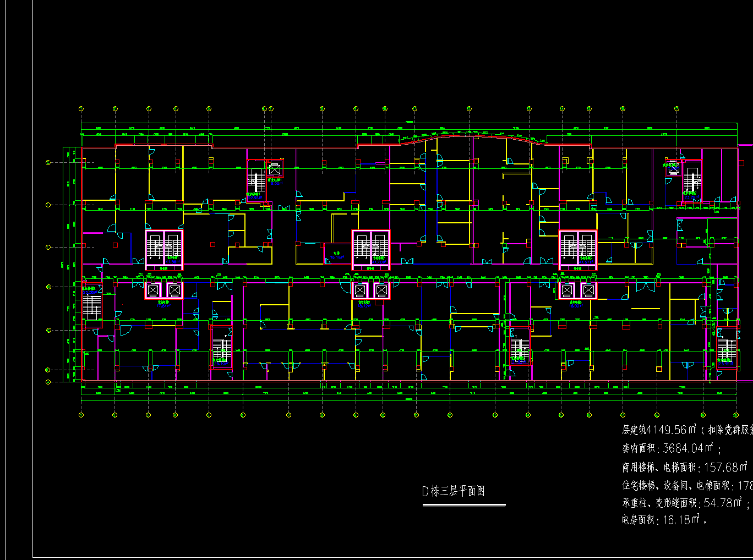
Task: Select the top-right corner elevator symbol
Action: click(x=673, y=169)
